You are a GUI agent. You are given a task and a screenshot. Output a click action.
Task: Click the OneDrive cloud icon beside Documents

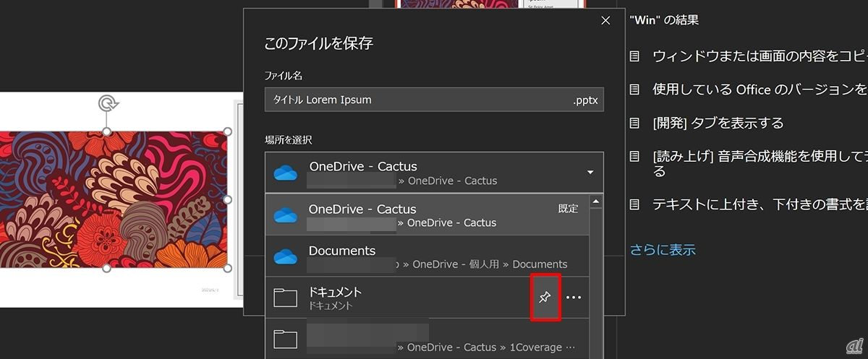pyautogui.click(x=286, y=256)
